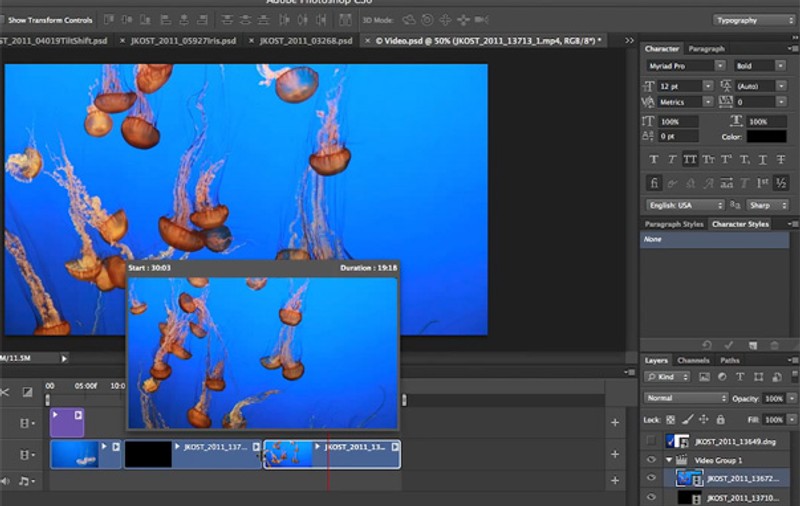Toggle Faux Italic in Character panel

click(x=672, y=160)
